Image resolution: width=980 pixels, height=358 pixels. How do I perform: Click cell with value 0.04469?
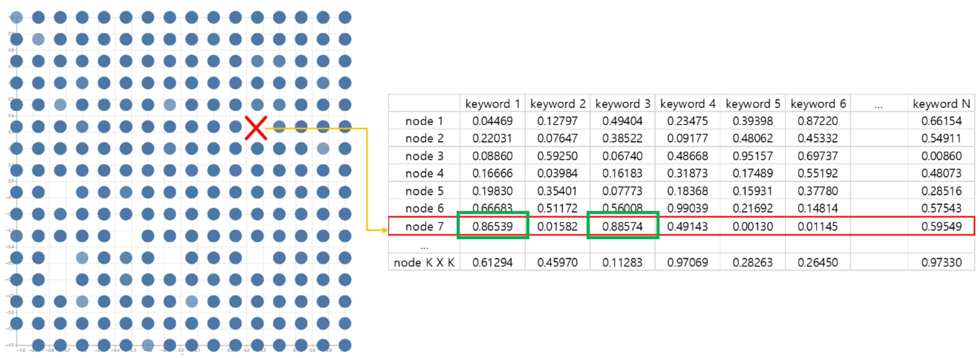492,121
